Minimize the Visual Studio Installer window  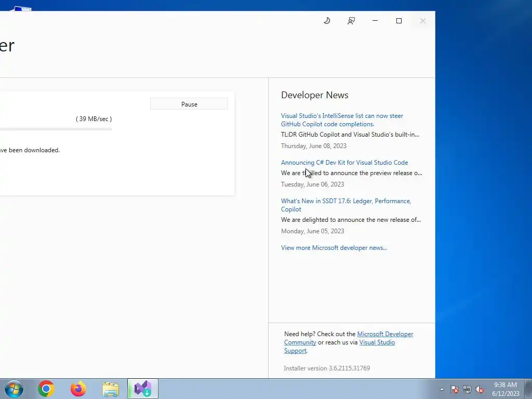pyautogui.click(x=375, y=21)
